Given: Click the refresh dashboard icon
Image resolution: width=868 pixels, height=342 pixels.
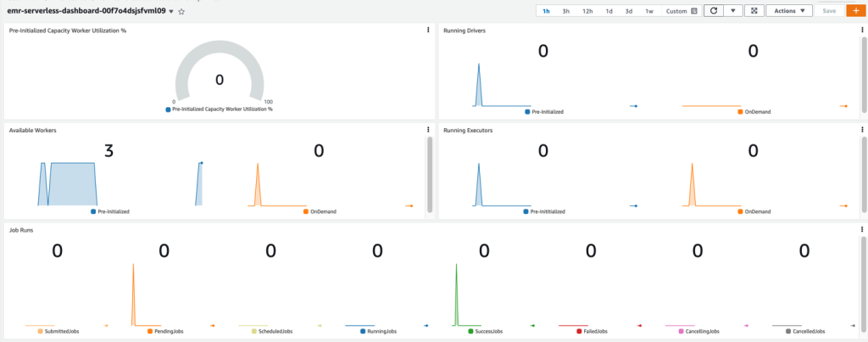Looking at the screenshot, I should (x=714, y=11).
